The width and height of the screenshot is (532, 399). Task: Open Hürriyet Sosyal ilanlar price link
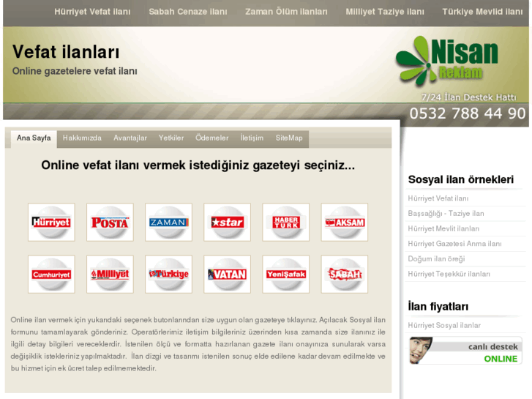click(x=444, y=326)
